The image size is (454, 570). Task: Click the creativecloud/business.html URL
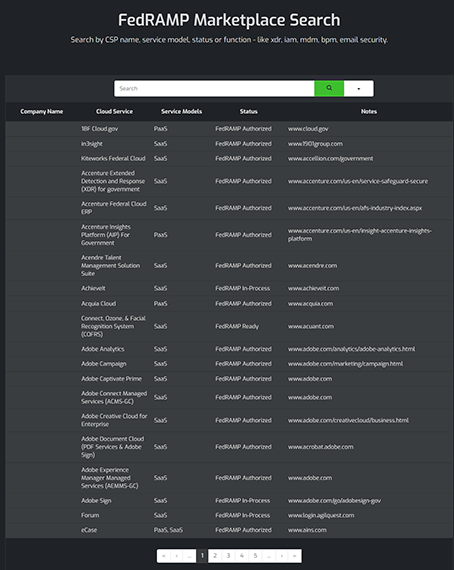click(348, 420)
